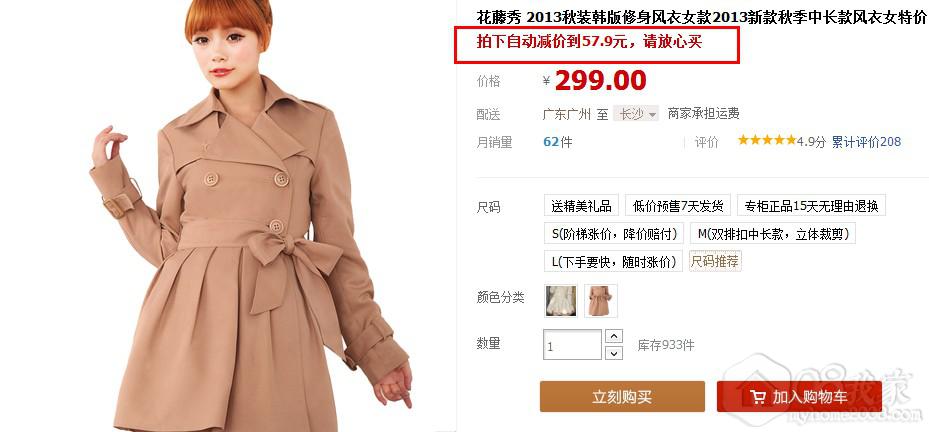Select the camel coat color swatch
Viewport: 929px width, 432px height.
[601, 300]
